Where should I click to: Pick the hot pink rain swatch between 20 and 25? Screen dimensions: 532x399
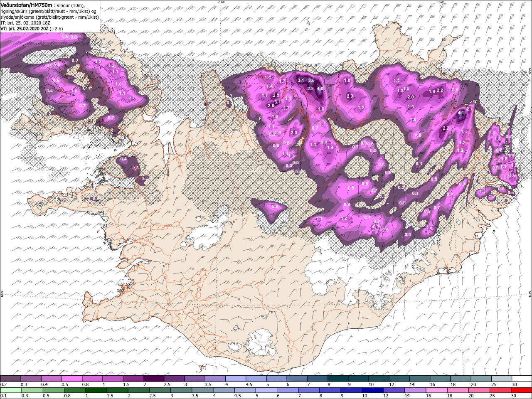coord(478,390)
